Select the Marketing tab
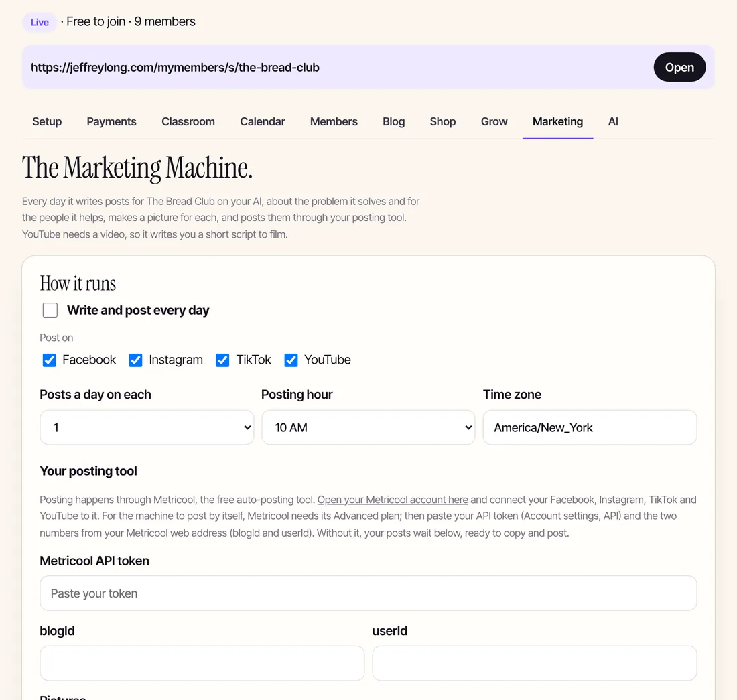 [557, 122]
